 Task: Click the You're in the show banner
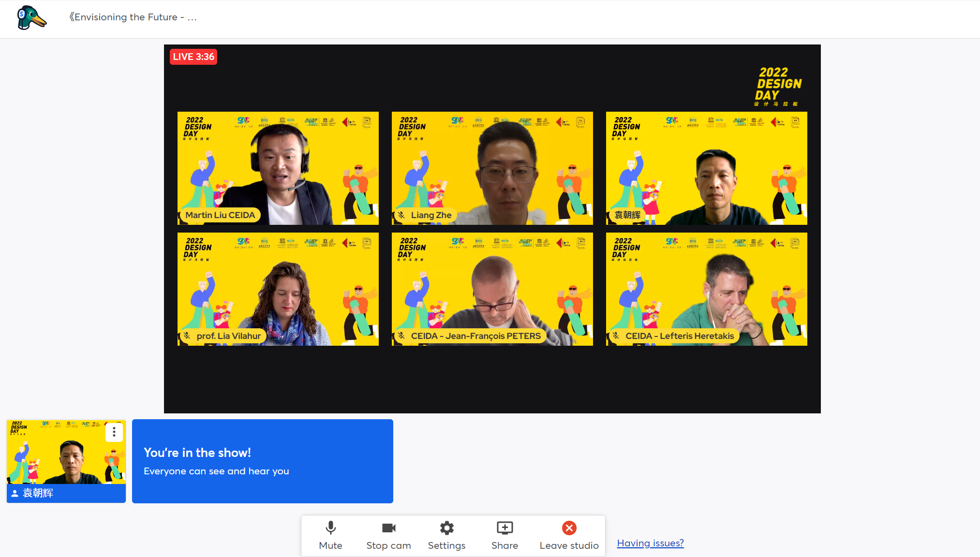click(x=262, y=461)
